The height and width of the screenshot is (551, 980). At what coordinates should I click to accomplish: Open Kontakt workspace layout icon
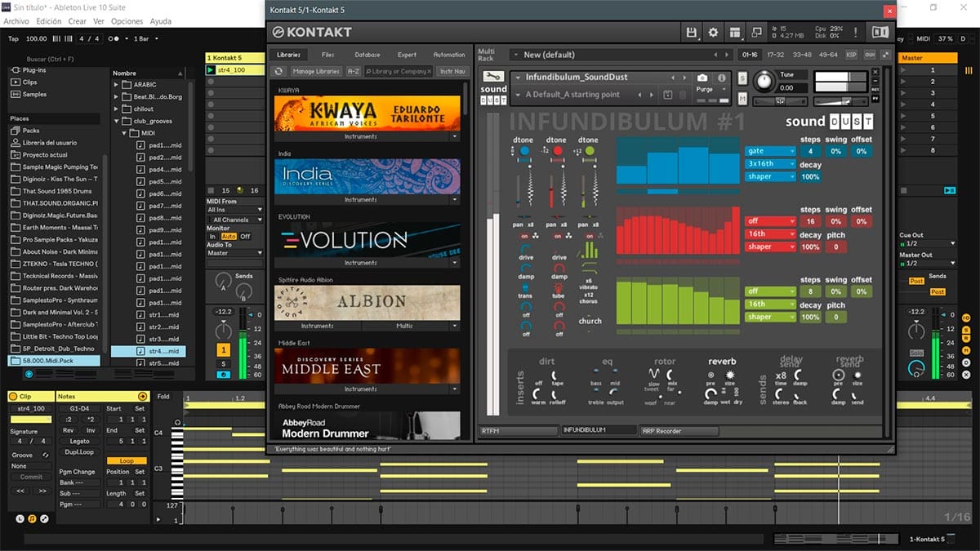click(735, 32)
